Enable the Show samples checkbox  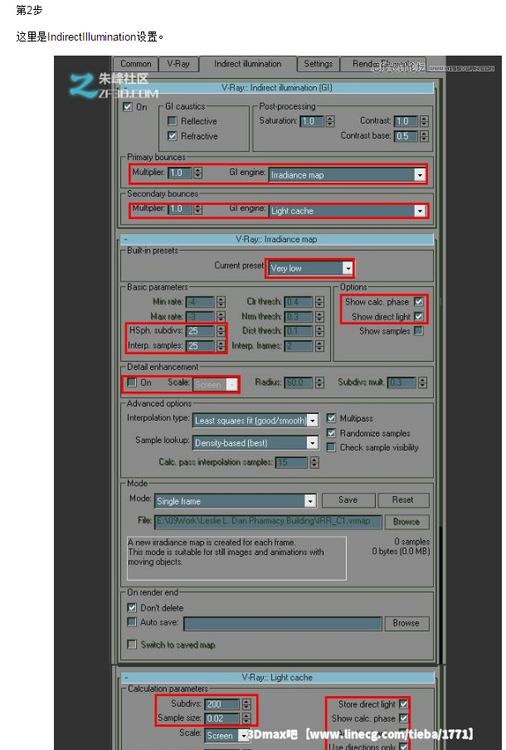(x=418, y=331)
